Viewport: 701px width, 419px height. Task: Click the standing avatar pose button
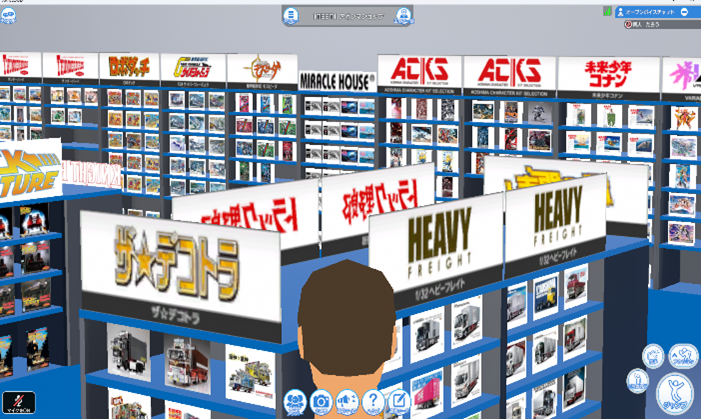(x=637, y=381)
